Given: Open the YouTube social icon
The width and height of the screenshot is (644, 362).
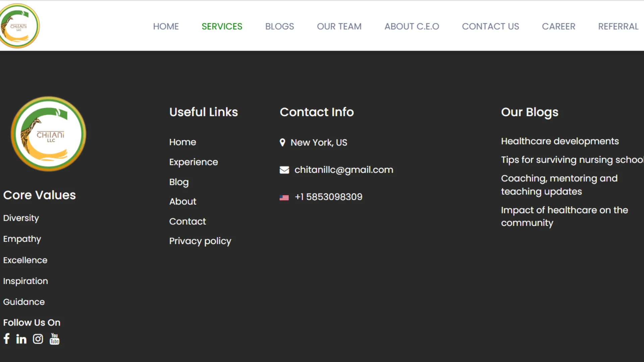Looking at the screenshot, I should point(54,339).
